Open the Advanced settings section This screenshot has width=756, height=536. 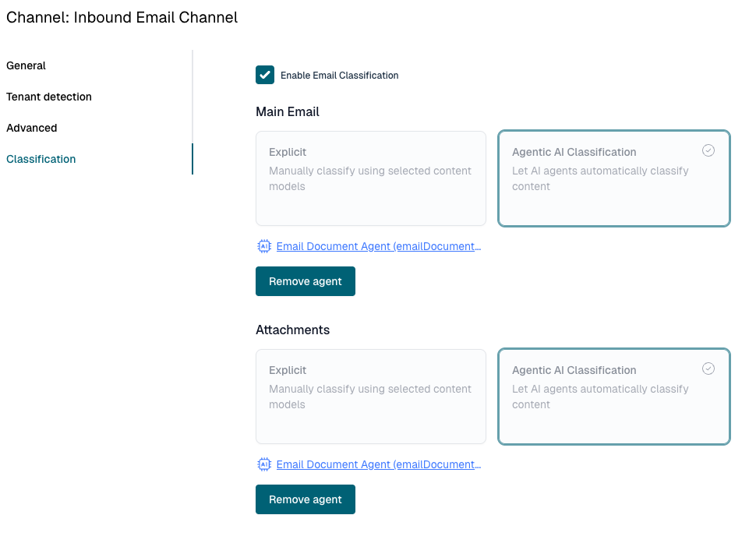pyautogui.click(x=32, y=128)
